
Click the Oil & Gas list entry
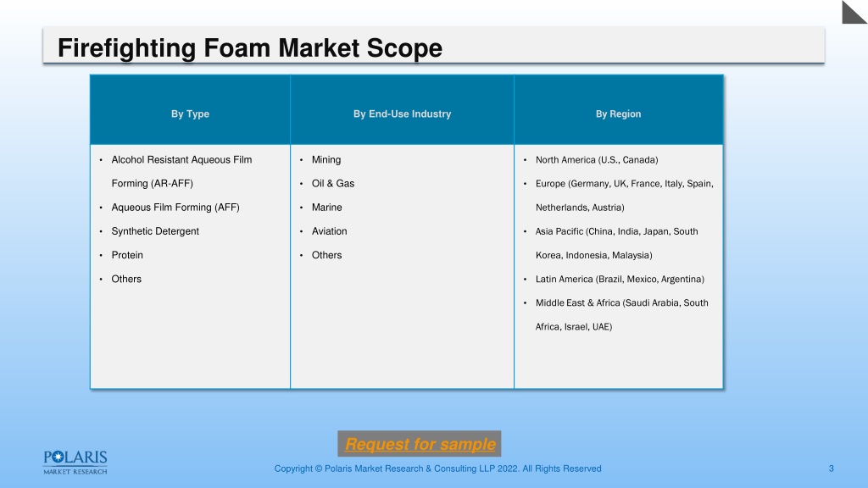click(332, 184)
